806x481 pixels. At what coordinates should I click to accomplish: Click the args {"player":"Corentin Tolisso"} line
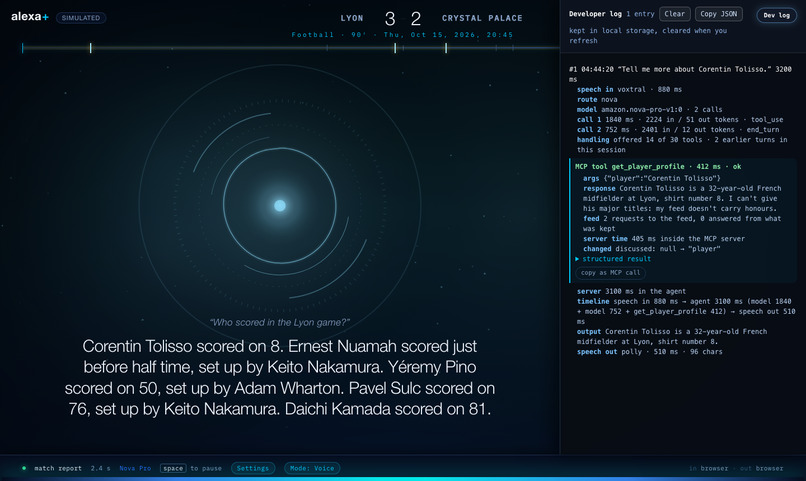tap(652, 178)
